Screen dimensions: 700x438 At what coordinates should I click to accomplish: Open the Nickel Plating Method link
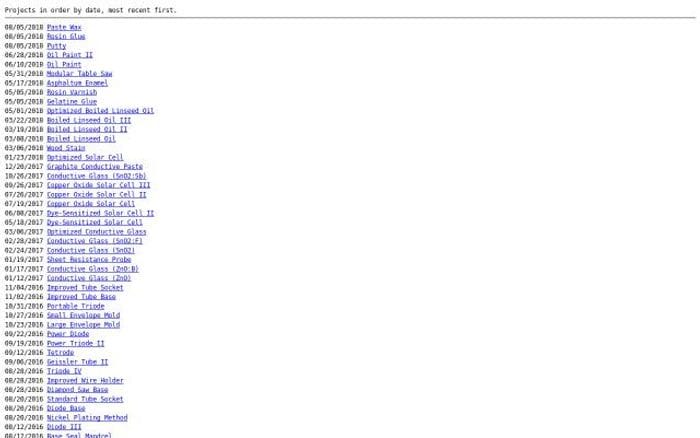click(87, 418)
